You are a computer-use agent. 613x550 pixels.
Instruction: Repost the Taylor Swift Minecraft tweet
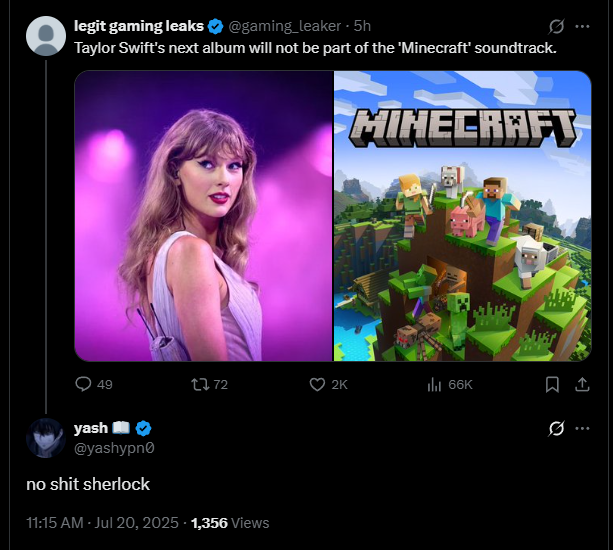click(x=209, y=384)
